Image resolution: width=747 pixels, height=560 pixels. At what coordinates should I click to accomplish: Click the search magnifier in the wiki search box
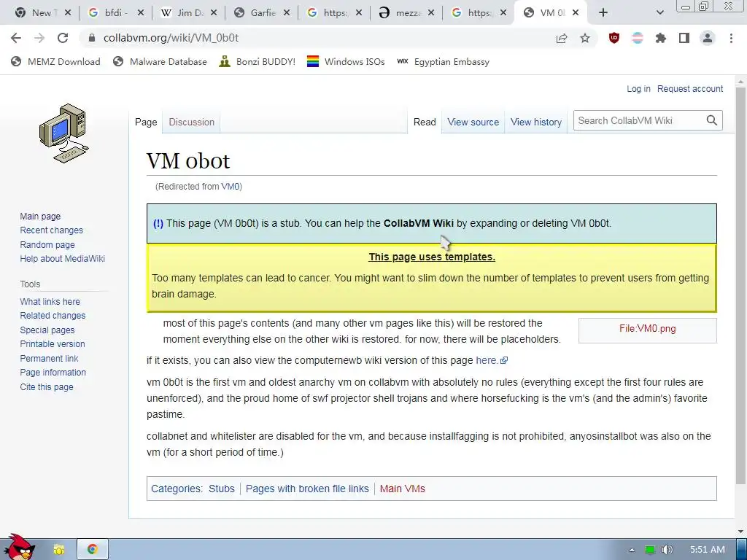point(712,120)
